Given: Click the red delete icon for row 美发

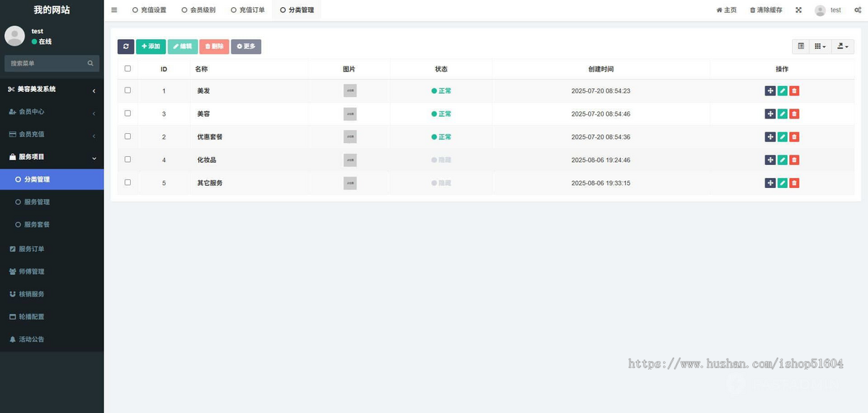Looking at the screenshot, I should tap(794, 91).
